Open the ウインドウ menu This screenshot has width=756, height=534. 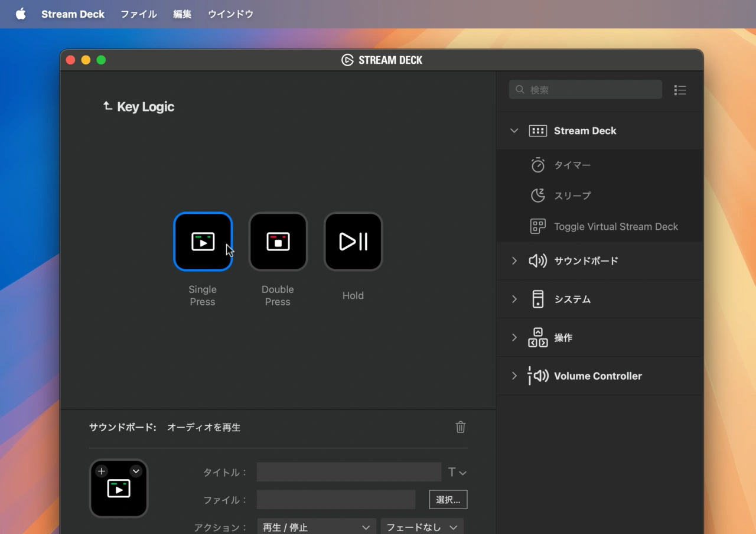tap(230, 14)
